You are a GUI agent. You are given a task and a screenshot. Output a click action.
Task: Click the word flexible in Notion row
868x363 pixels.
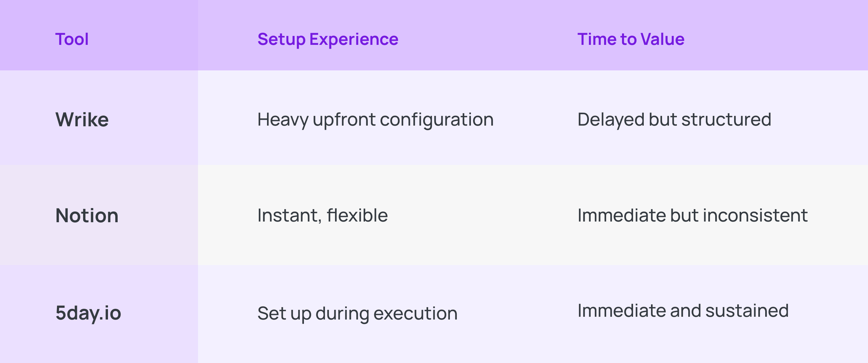(x=357, y=215)
